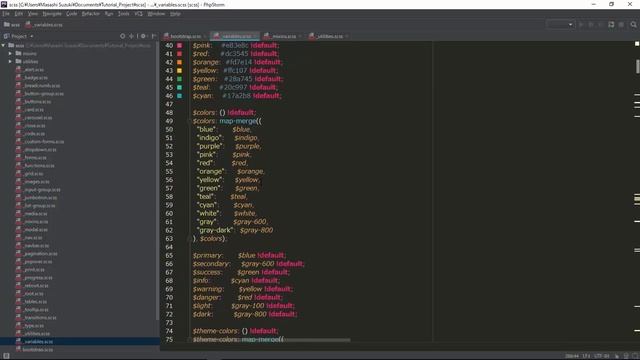Close the bootstrap.scss editor tab
The image size is (640, 360).
point(205,36)
